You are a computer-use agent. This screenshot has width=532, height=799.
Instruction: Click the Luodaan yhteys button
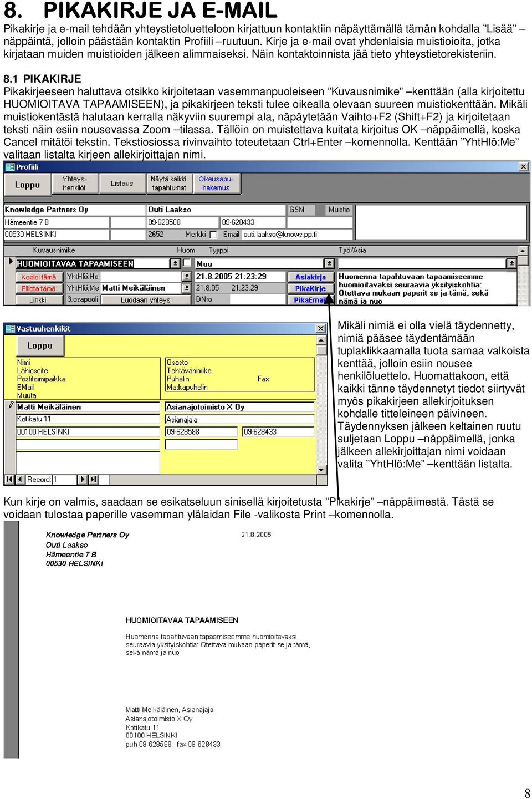pyautogui.click(x=146, y=299)
